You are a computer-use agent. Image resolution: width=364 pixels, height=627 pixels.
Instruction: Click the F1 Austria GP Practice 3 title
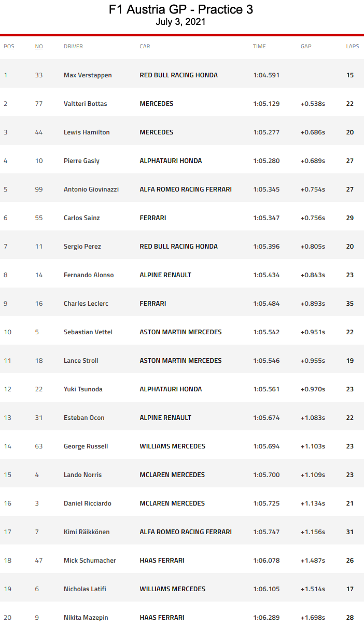pos(181,10)
